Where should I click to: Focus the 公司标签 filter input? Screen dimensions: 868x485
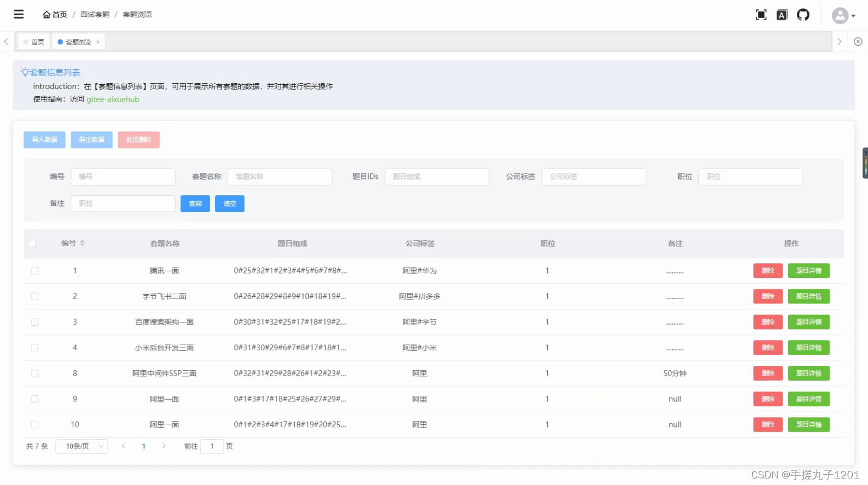pyautogui.click(x=594, y=177)
